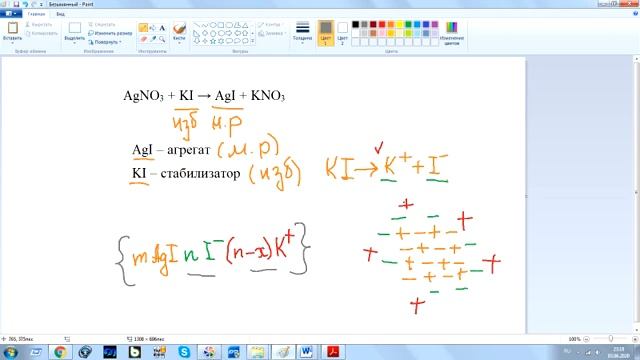Open the shape Outline dropdown
Screen dimensions: 640x360
(272, 24)
